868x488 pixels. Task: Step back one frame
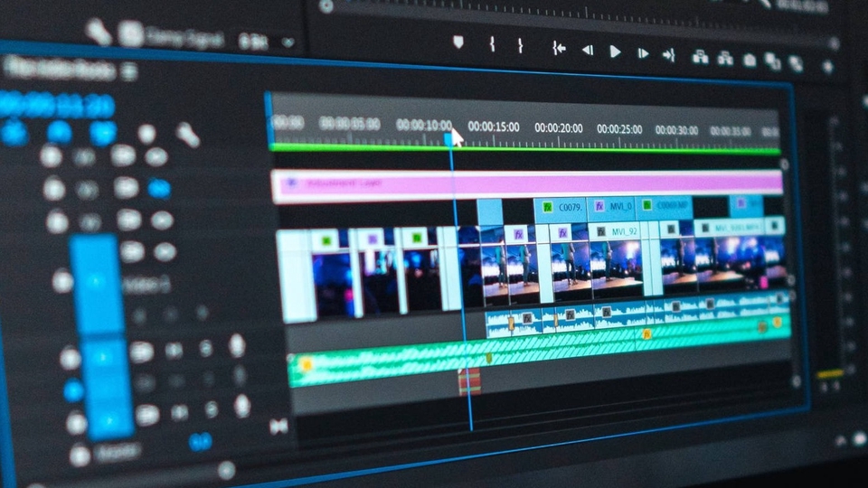coord(588,51)
